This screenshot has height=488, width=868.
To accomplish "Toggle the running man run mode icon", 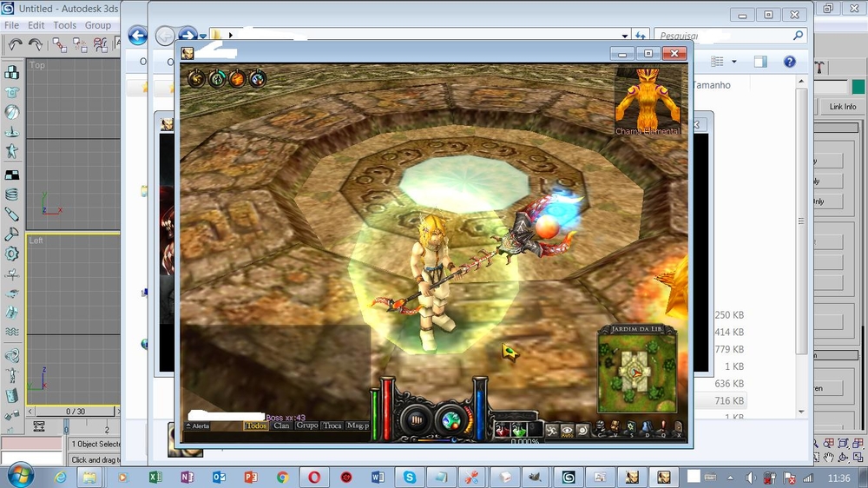I will (x=552, y=430).
